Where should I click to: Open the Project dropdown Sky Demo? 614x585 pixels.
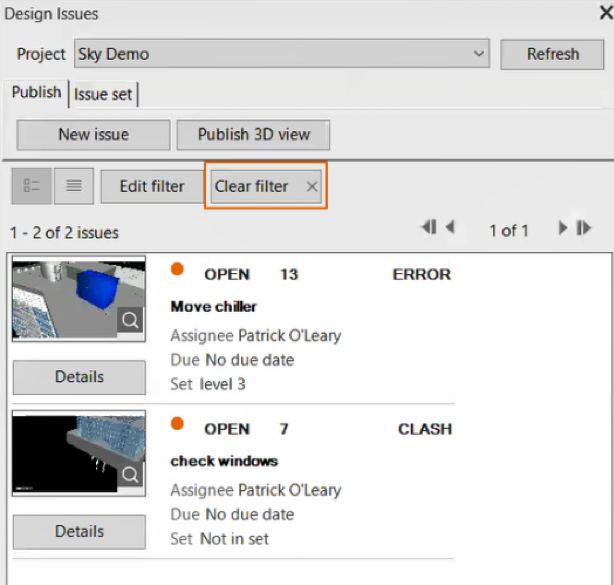click(282, 54)
